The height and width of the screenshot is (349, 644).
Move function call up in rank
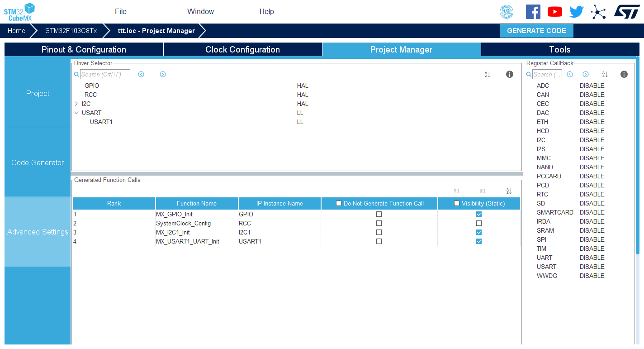click(456, 191)
